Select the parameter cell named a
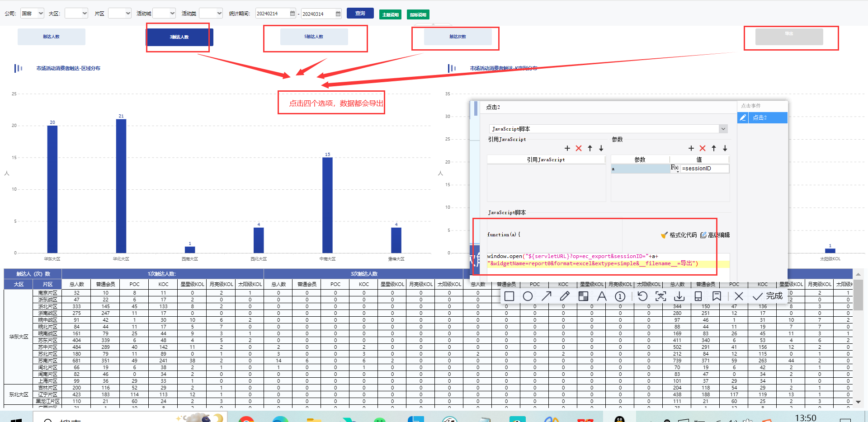Image resolution: width=868 pixels, height=422 pixels. [x=640, y=169]
